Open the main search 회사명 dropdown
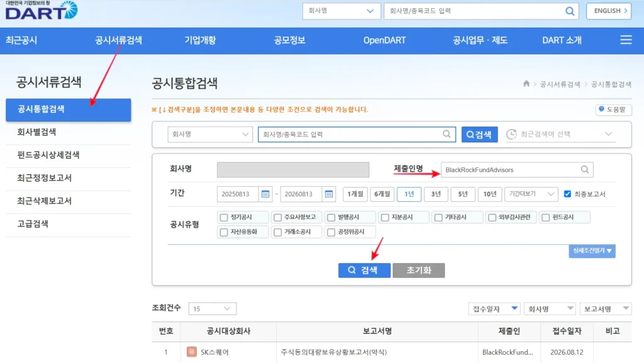The height and width of the screenshot is (363, 644). point(210,134)
